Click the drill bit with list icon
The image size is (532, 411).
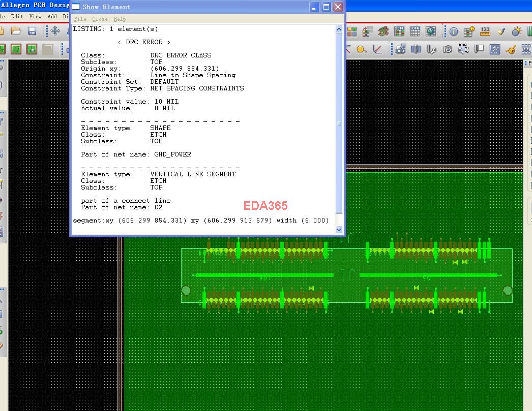[x=479, y=49]
